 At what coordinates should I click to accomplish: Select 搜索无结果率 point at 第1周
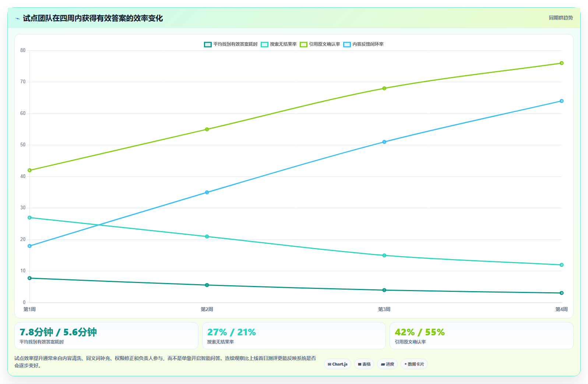click(30, 218)
